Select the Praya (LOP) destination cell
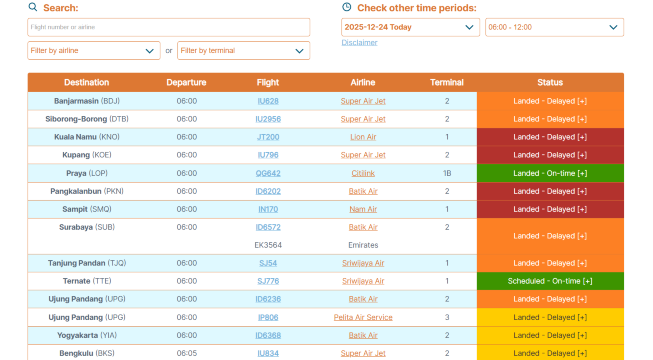Image resolution: width=653 pixels, height=360 pixels. pyautogui.click(x=87, y=173)
